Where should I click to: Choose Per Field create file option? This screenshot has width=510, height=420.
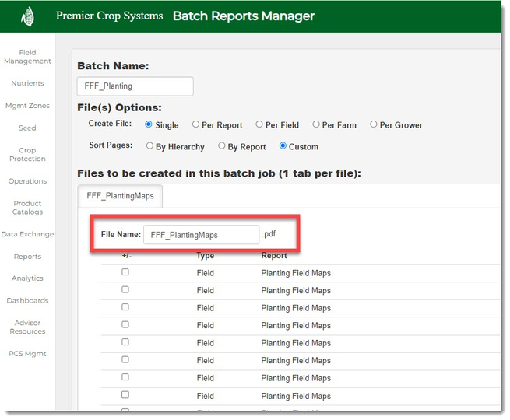coord(259,124)
